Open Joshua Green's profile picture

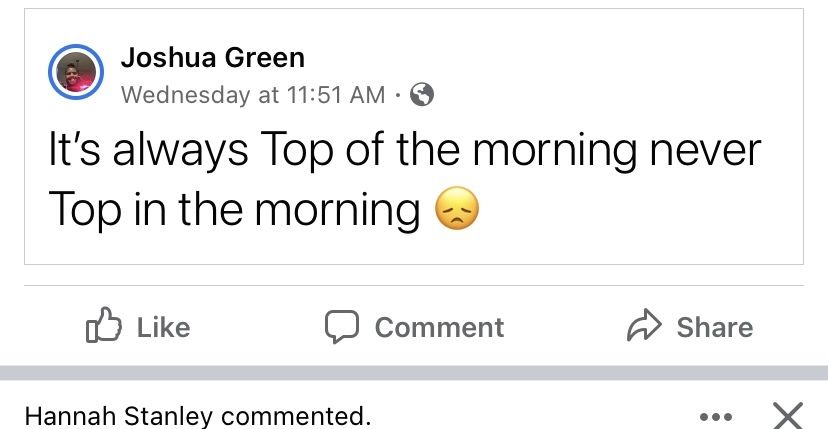point(76,72)
